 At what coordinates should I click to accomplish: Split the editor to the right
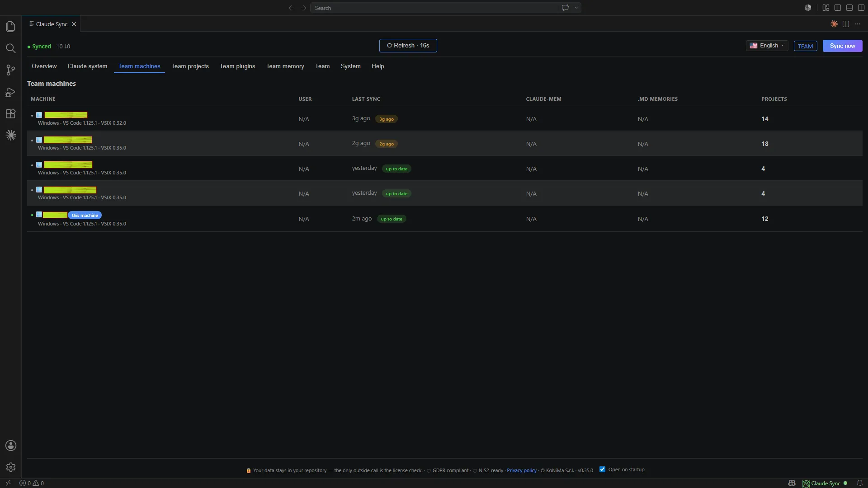click(x=846, y=24)
